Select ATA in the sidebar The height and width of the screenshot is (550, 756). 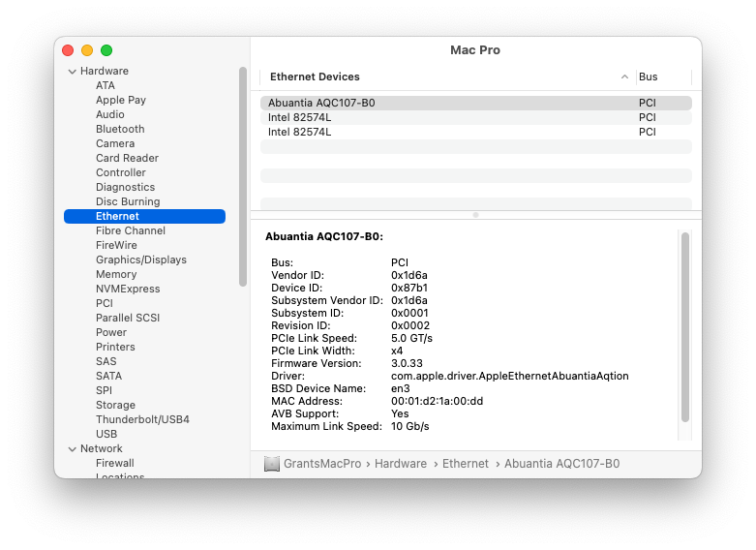(x=106, y=85)
